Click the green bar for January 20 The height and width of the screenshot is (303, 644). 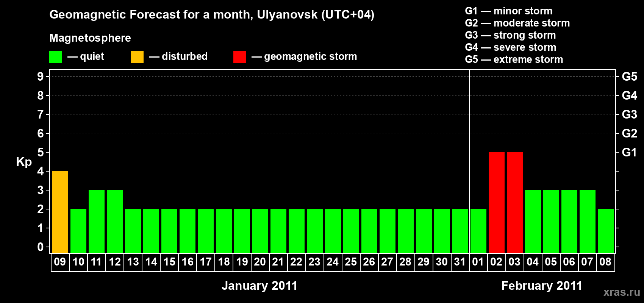click(x=260, y=231)
